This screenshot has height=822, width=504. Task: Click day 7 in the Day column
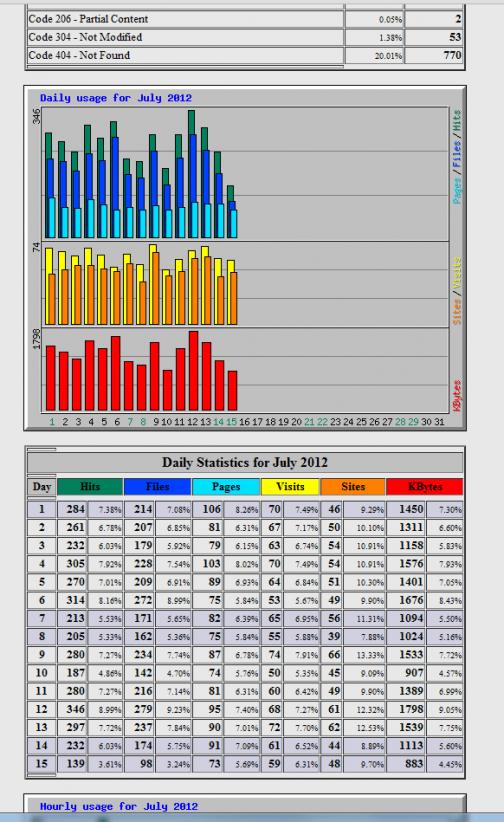coord(42,618)
